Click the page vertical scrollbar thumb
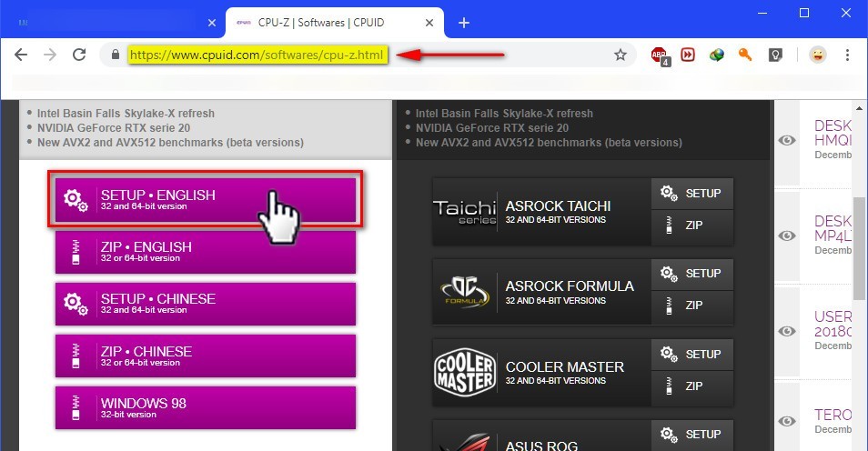This screenshot has height=451, width=868. click(859, 248)
